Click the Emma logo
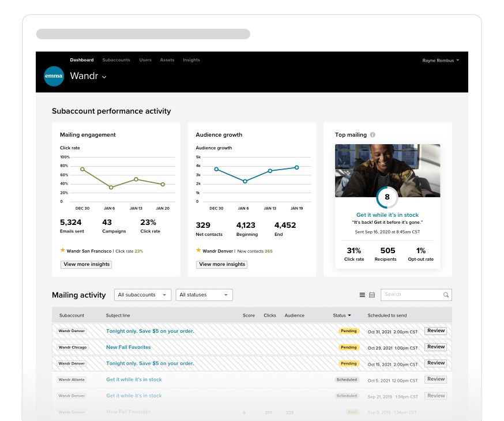Viewport: 504px width, 421px height. coord(54,76)
